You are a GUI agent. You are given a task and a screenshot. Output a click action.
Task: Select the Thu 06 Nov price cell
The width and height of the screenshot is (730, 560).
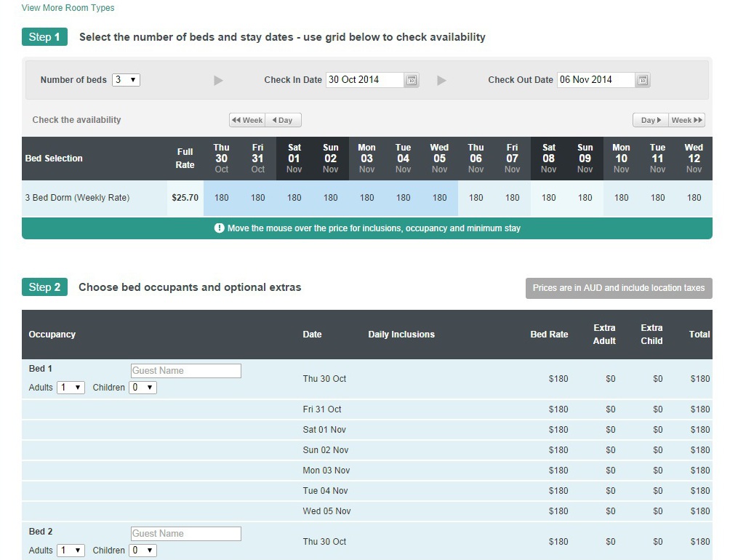476,198
